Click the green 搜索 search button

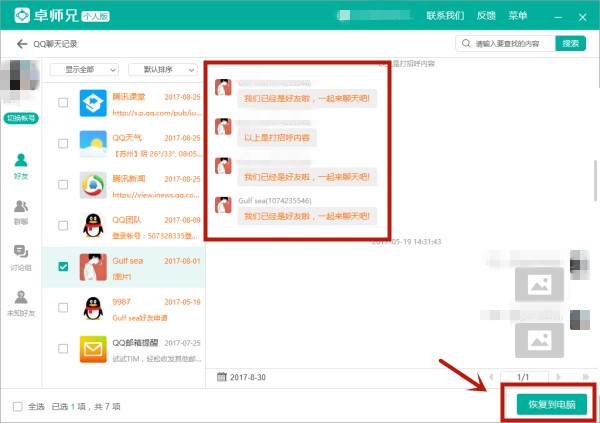tap(571, 43)
